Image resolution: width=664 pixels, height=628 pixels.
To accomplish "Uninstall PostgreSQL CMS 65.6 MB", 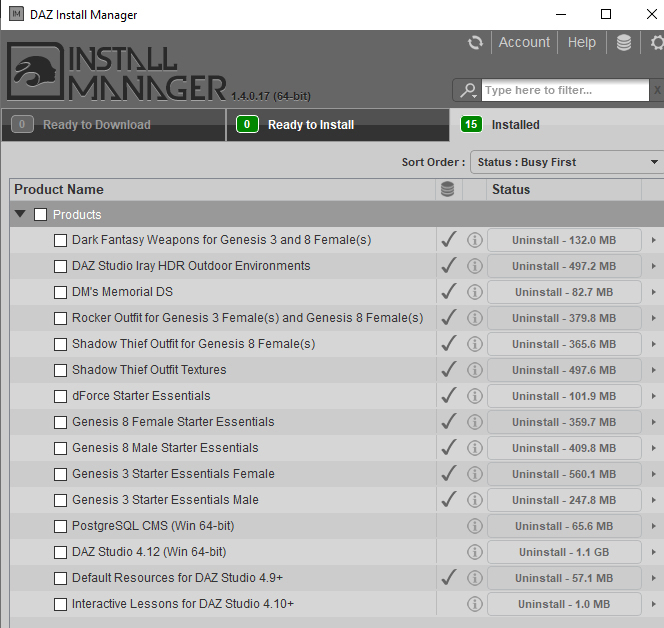I will pos(564,526).
